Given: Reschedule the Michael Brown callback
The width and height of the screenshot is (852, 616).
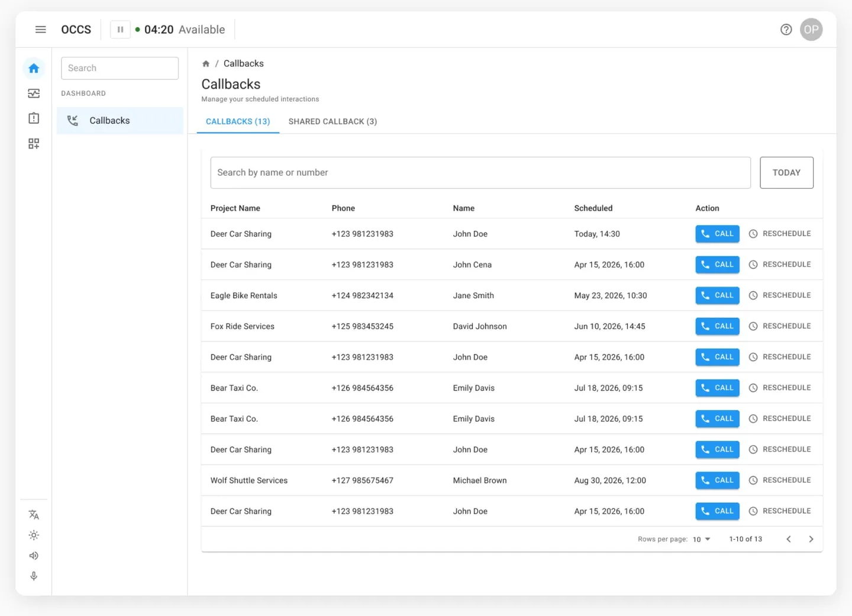Looking at the screenshot, I should tap(780, 480).
